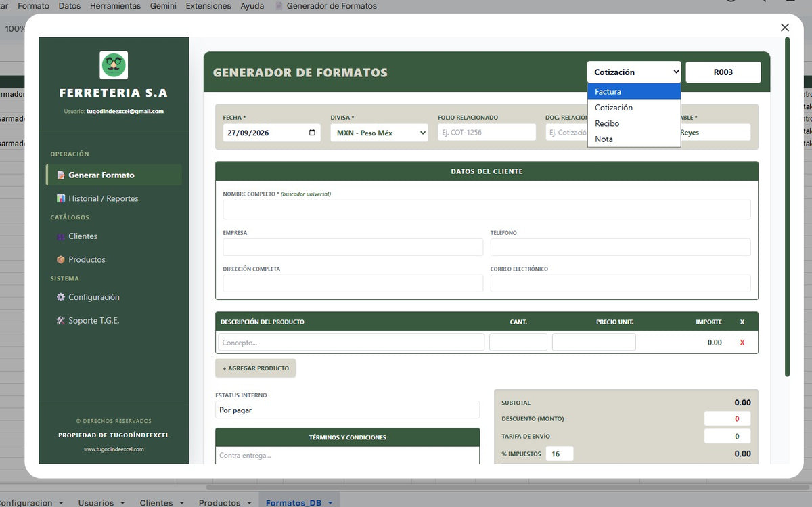
Task: Open the Productos catalog
Action: [114, 259]
